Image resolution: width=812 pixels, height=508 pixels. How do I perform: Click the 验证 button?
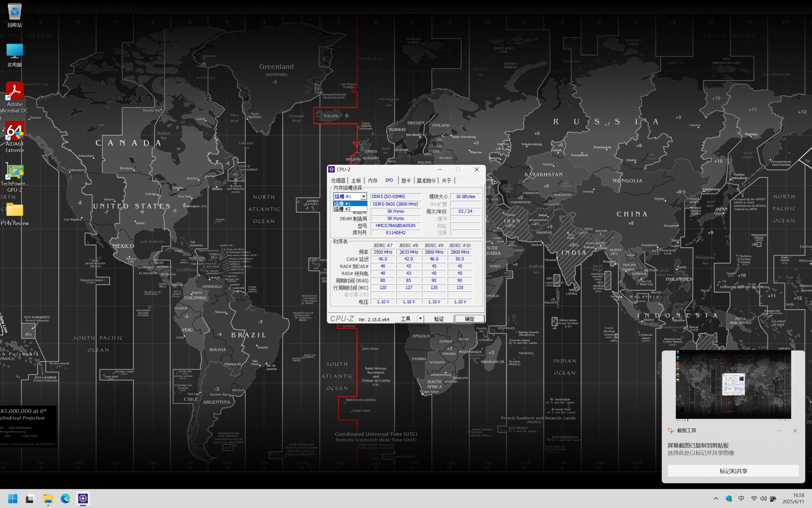439,319
